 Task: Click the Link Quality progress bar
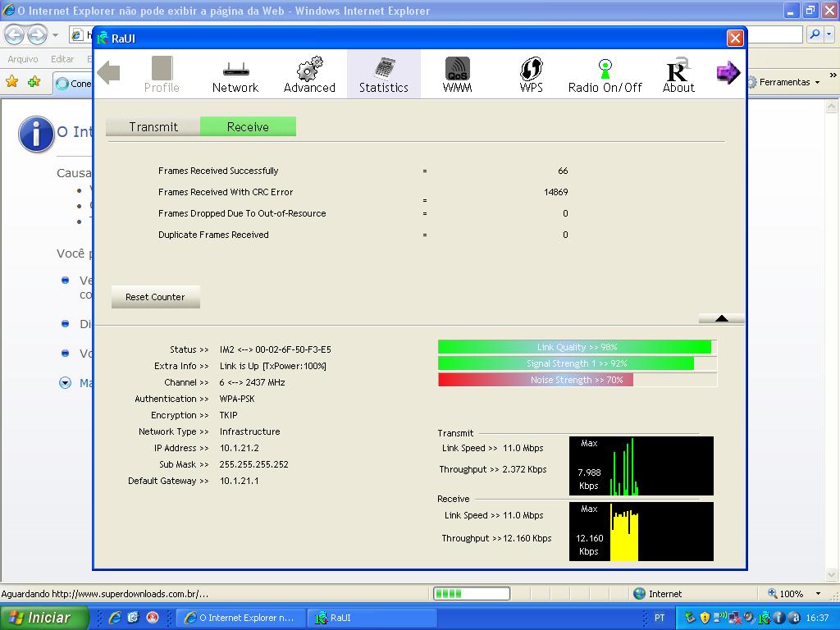pos(577,347)
